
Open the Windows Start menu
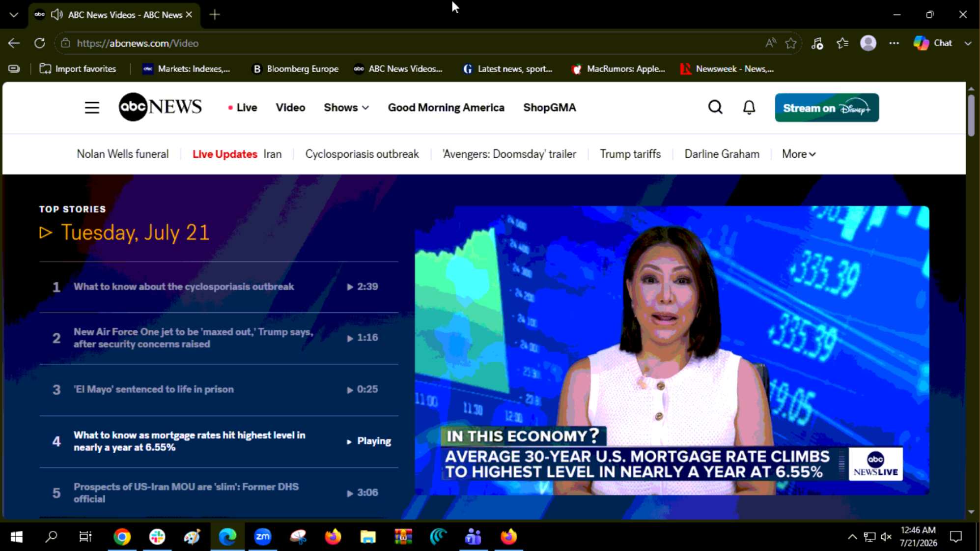(x=17, y=537)
